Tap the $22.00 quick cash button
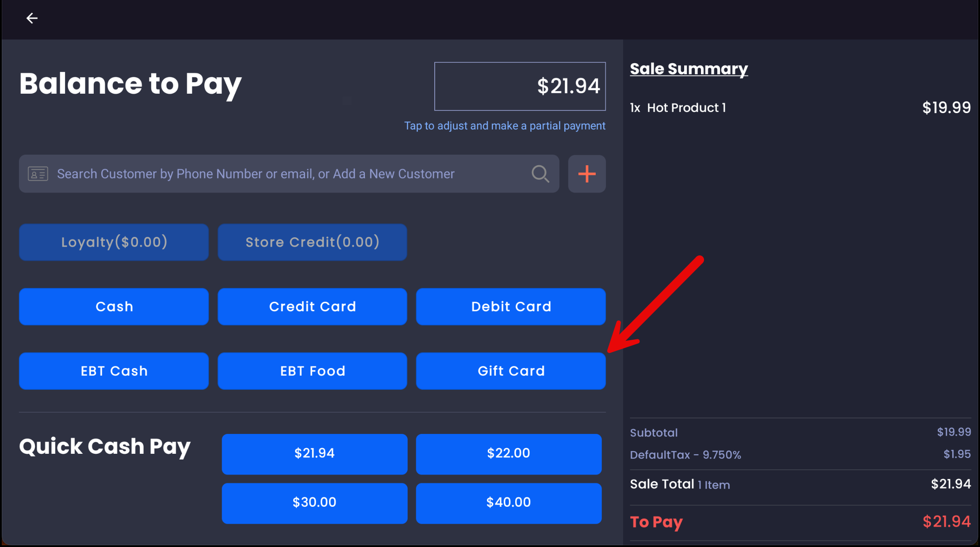 [x=509, y=454]
